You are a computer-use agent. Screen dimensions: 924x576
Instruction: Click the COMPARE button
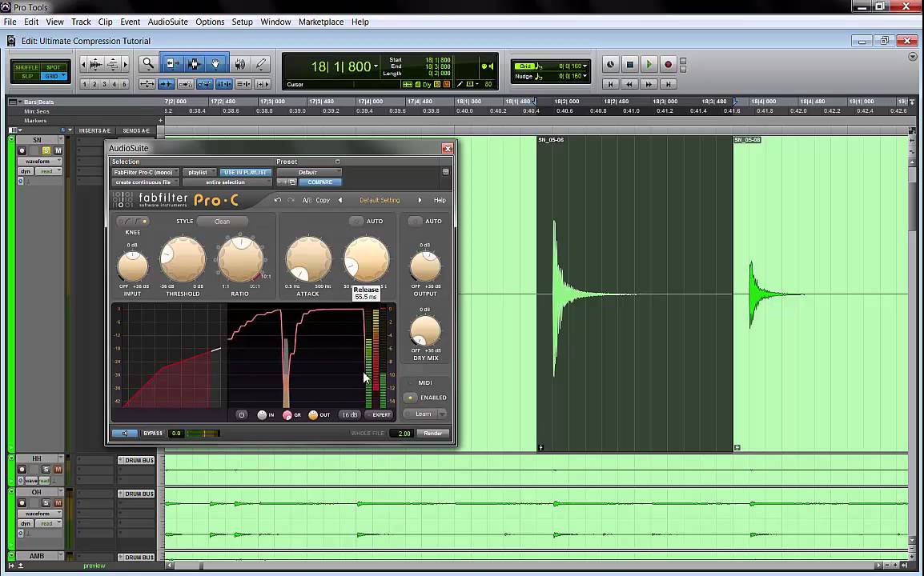[x=320, y=182]
